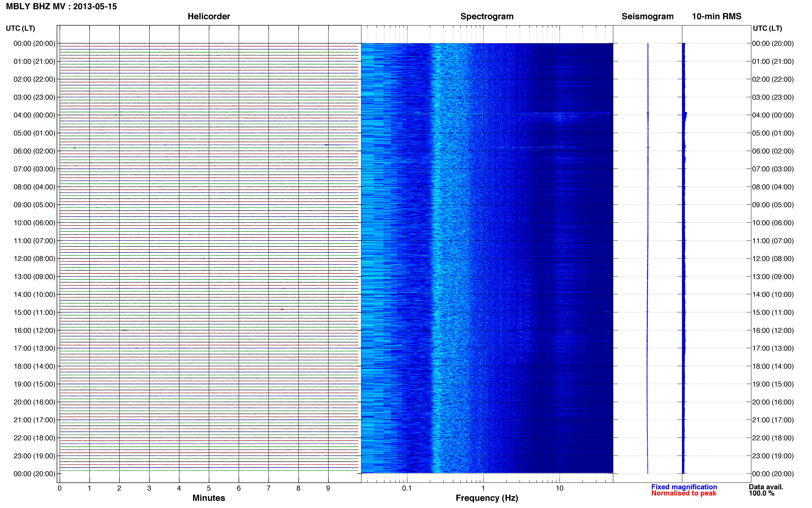Viewport: 812px width, 508px height.
Task: Click the '5' tick on the Minutes axis
Action: point(209,488)
